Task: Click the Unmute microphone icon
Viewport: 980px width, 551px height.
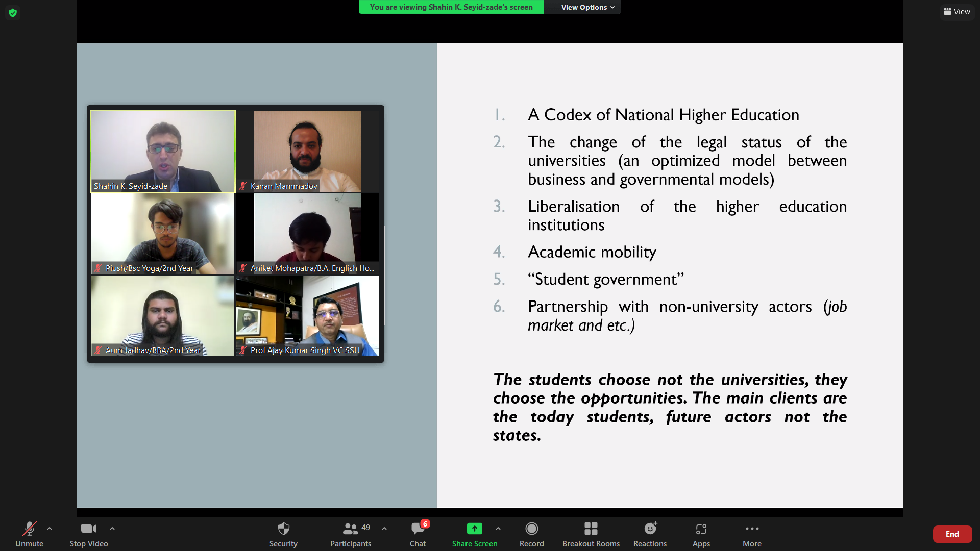Action: click(x=29, y=529)
